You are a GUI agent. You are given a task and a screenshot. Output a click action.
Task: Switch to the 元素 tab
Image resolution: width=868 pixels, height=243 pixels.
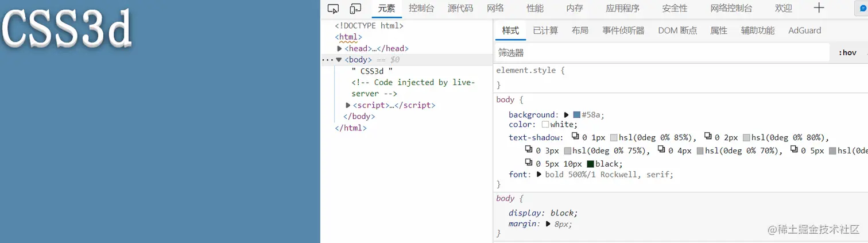tap(387, 8)
